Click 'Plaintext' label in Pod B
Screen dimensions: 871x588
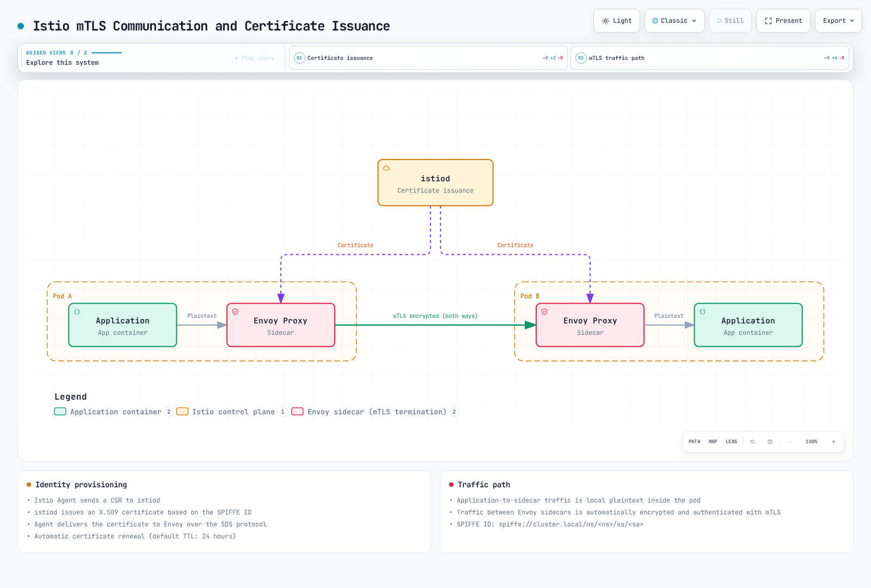669,316
